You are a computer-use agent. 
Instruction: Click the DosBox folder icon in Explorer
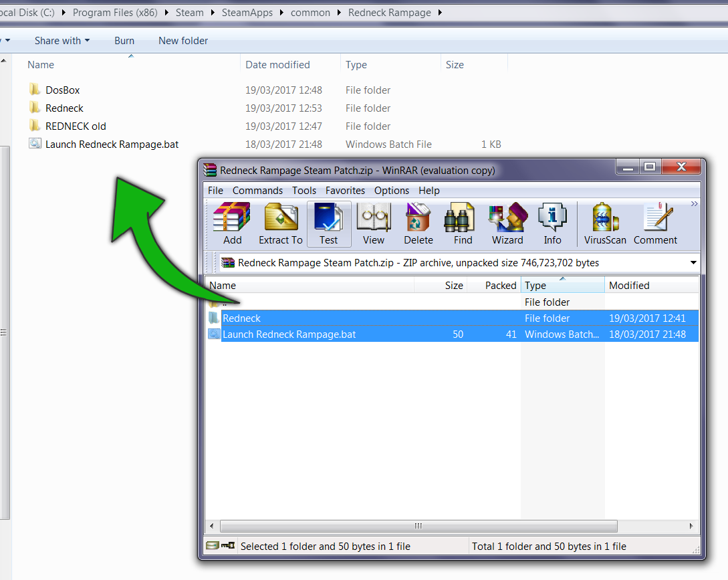(35, 89)
